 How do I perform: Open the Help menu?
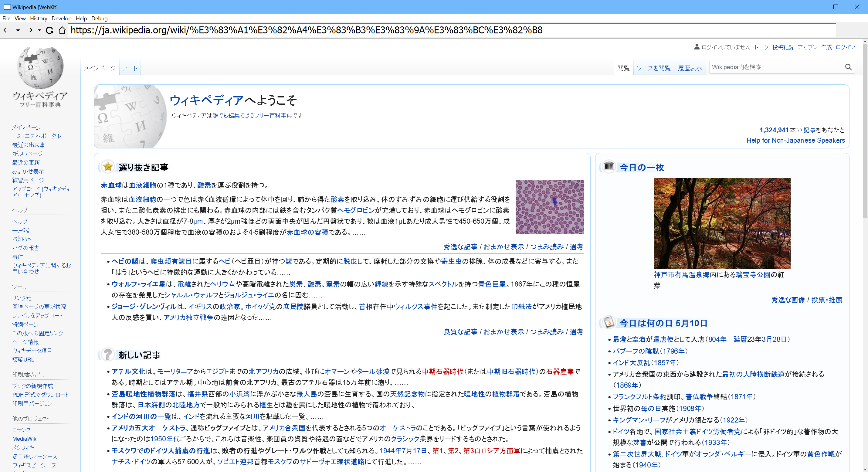click(x=81, y=19)
